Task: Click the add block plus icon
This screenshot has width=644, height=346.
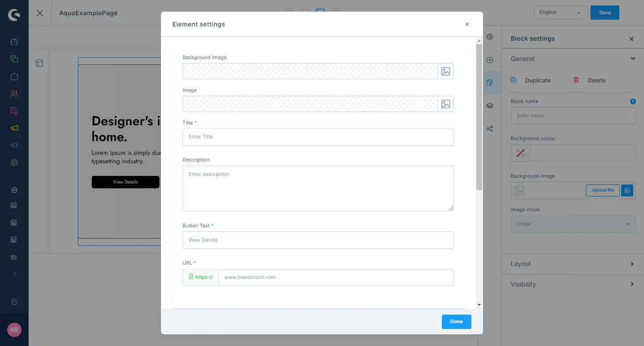Action: point(490,60)
